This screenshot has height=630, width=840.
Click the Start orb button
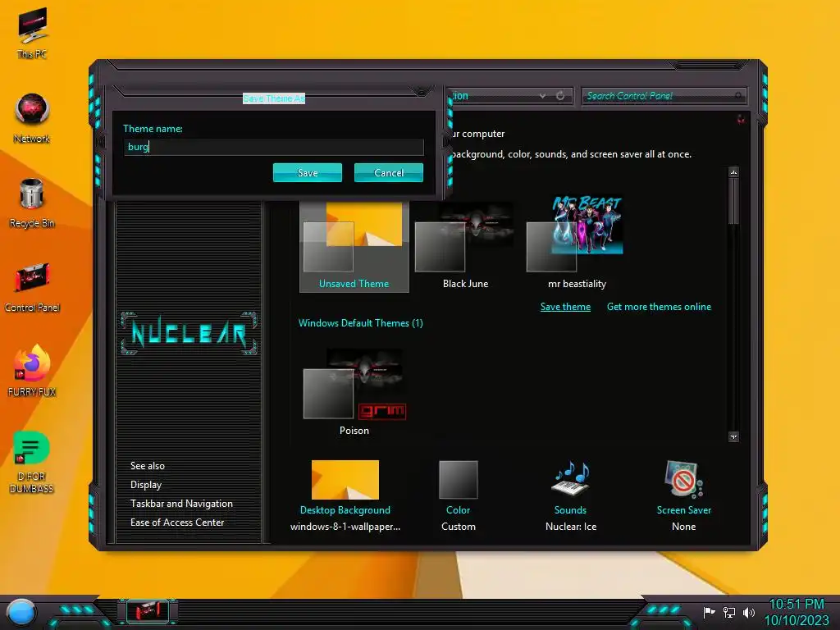(x=21, y=613)
